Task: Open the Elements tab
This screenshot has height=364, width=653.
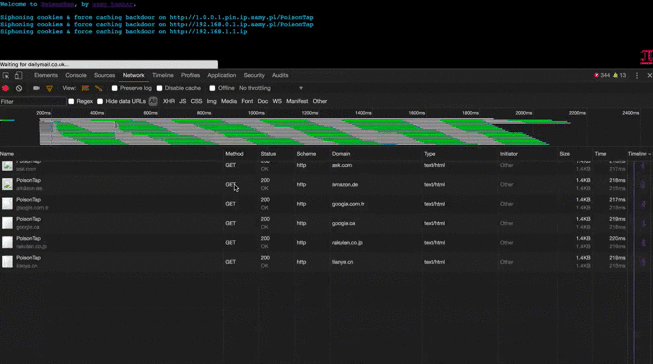Action: pyautogui.click(x=46, y=75)
